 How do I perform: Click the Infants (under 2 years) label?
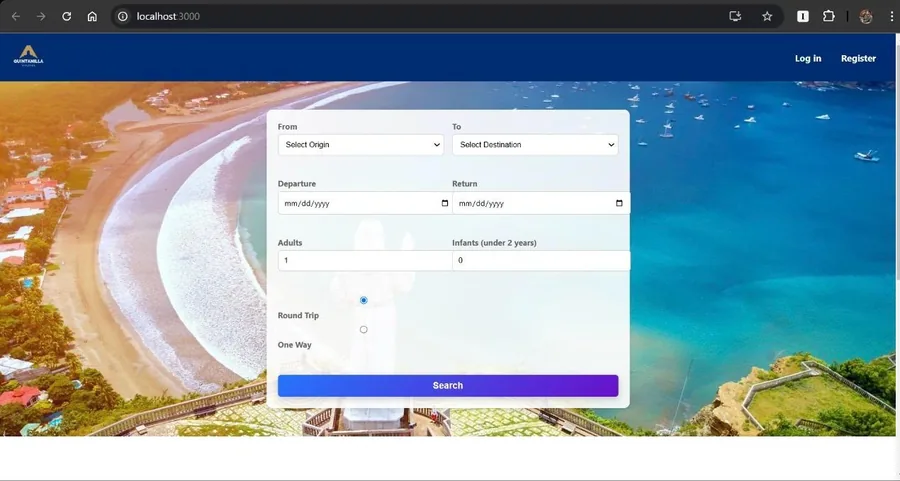[x=494, y=243]
